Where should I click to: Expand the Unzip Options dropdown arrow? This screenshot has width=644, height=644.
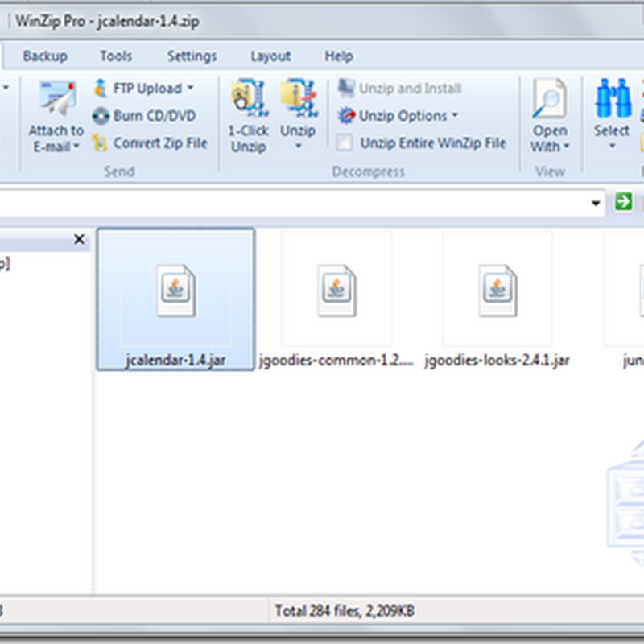pyautogui.click(x=455, y=115)
